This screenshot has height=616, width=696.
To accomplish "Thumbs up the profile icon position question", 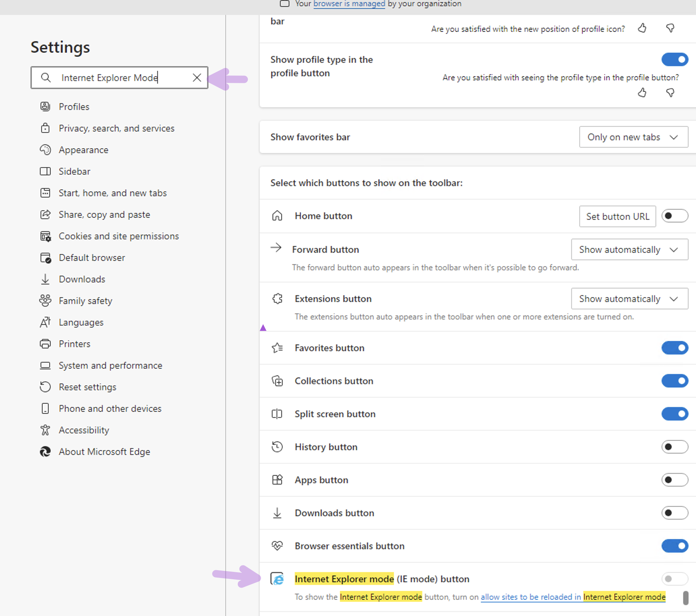I will (x=642, y=28).
